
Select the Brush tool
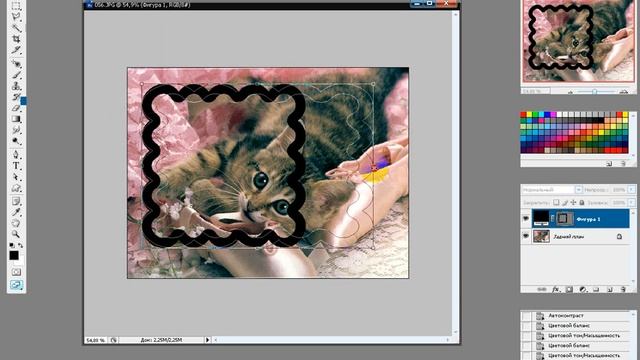(16, 75)
